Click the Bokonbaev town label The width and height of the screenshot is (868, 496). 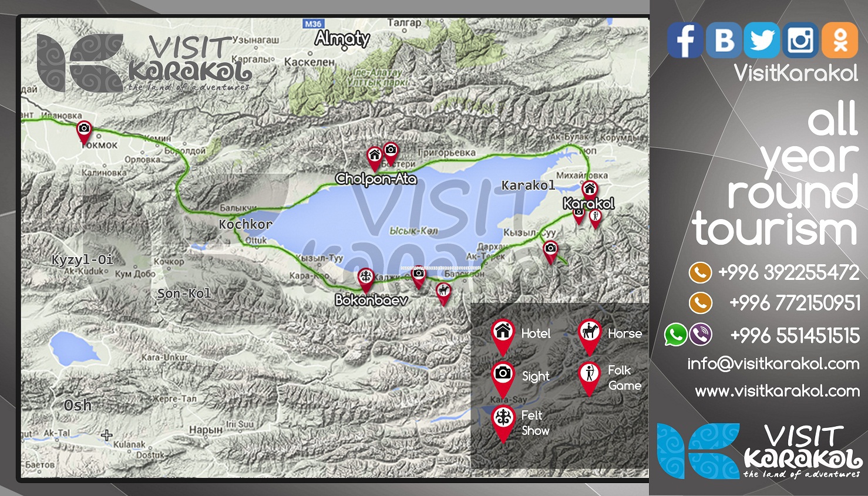(371, 301)
